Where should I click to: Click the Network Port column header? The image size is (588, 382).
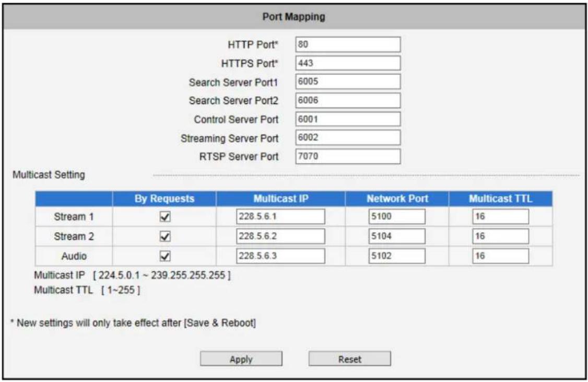pyautogui.click(x=397, y=199)
